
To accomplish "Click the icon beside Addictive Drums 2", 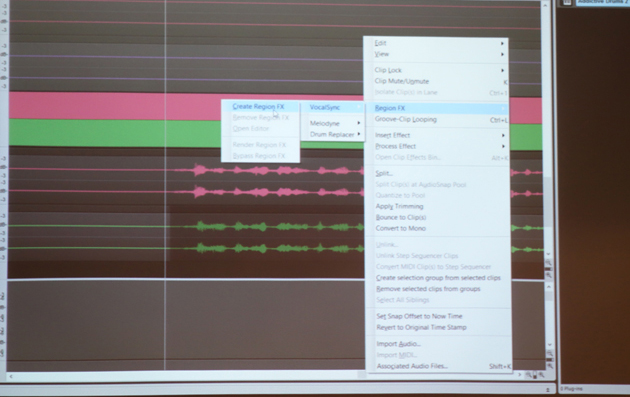I will coord(567,2).
